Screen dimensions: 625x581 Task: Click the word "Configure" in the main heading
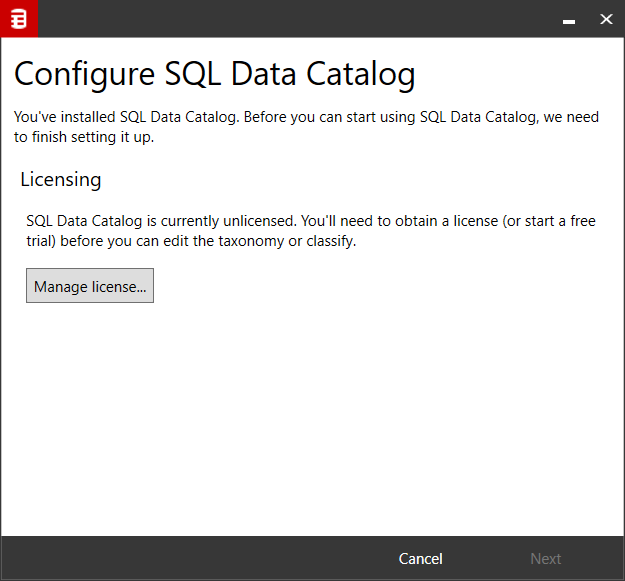[x=83, y=74]
